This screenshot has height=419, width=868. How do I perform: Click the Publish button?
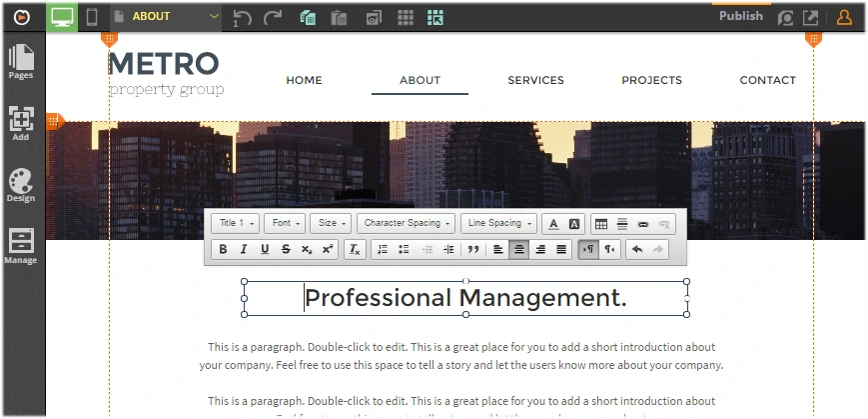(x=740, y=16)
